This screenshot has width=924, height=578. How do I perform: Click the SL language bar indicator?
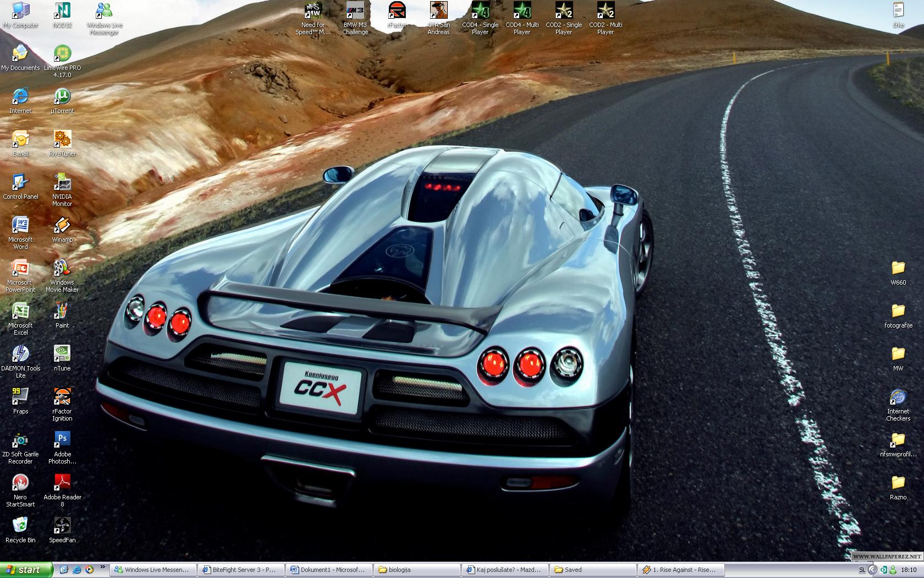click(862, 570)
